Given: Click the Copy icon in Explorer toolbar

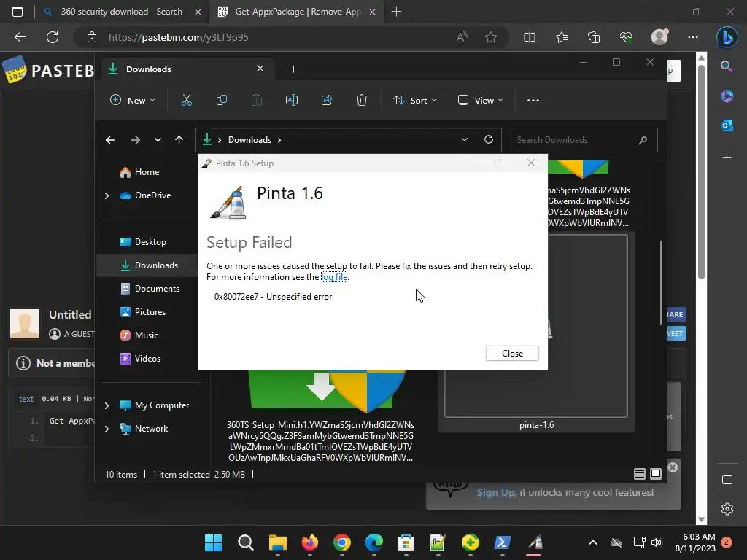Looking at the screenshot, I should [222, 100].
